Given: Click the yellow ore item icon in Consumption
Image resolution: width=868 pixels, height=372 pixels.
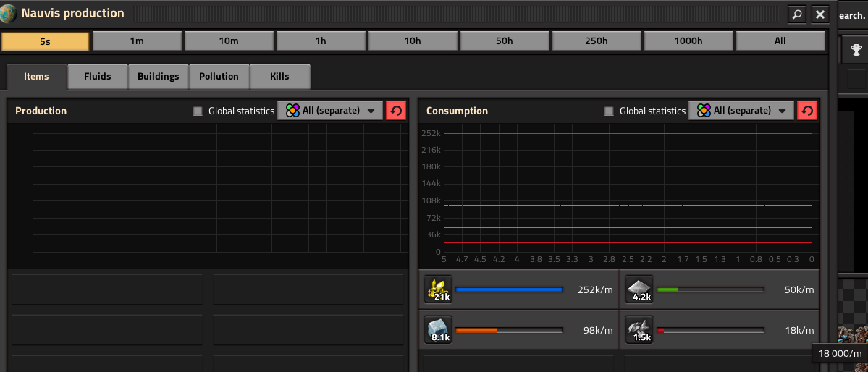Looking at the screenshot, I should coord(439,289).
